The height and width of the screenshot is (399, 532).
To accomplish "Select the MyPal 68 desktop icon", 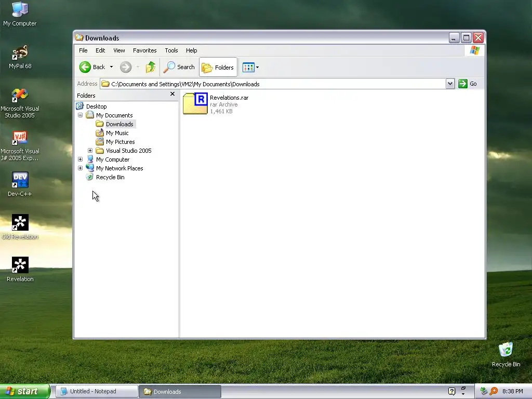I will (20, 57).
